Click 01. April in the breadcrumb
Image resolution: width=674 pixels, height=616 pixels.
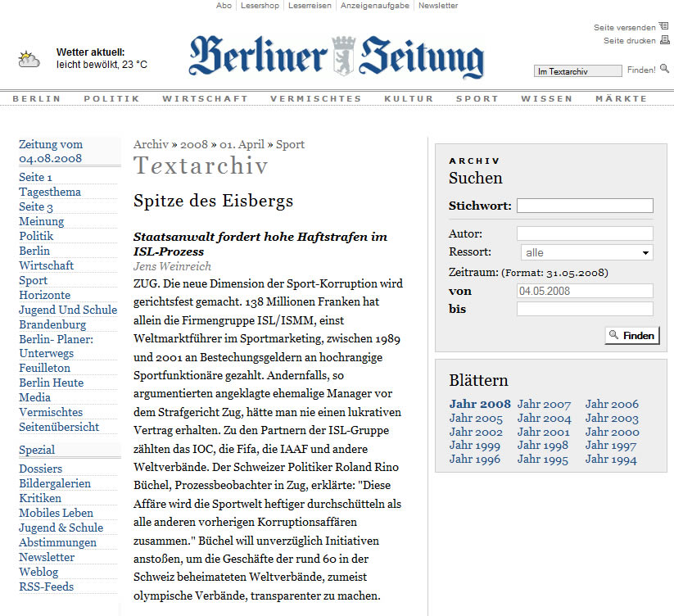[x=242, y=144]
